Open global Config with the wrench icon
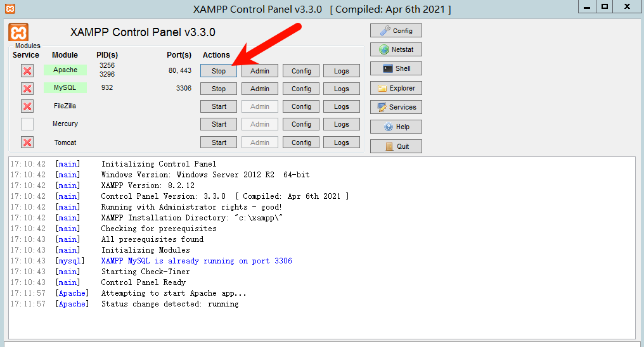 click(x=396, y=31)
